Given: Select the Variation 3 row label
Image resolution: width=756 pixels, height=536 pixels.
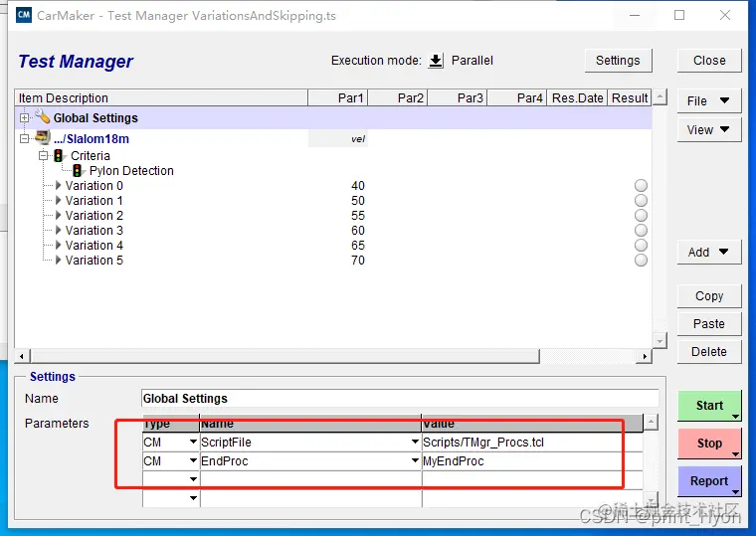Looking at the screenshot, I should click(94, 231).
